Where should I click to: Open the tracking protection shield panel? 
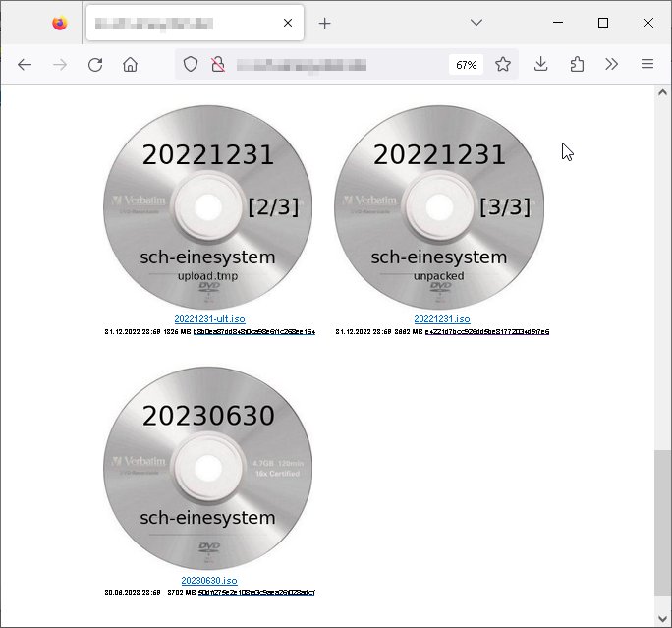coord(191,65)
